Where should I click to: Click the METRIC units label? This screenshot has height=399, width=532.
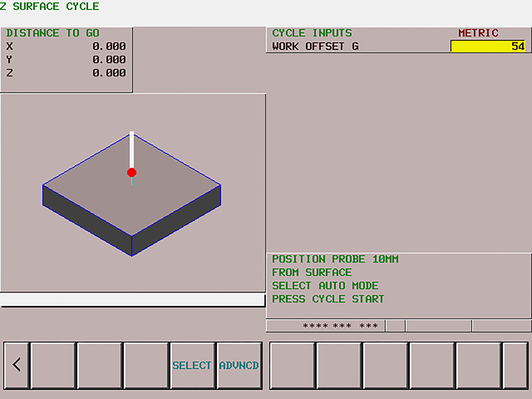[x=478, y=33]
